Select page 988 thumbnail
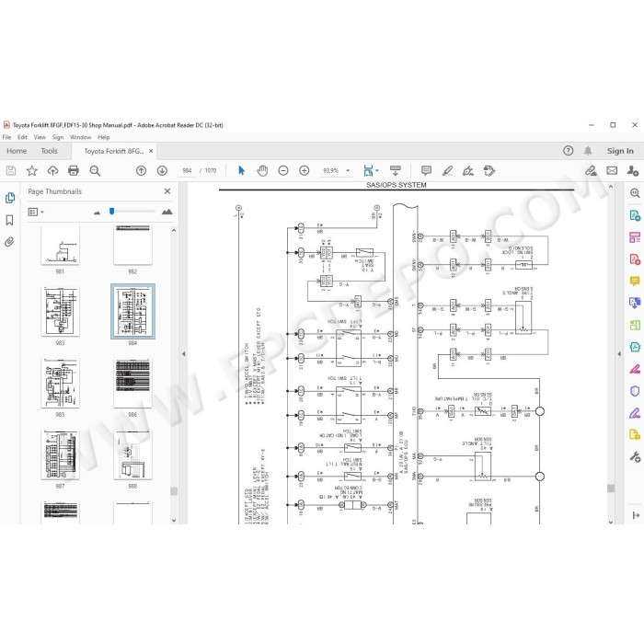The image size is (644, 644). tap(132, 454)
